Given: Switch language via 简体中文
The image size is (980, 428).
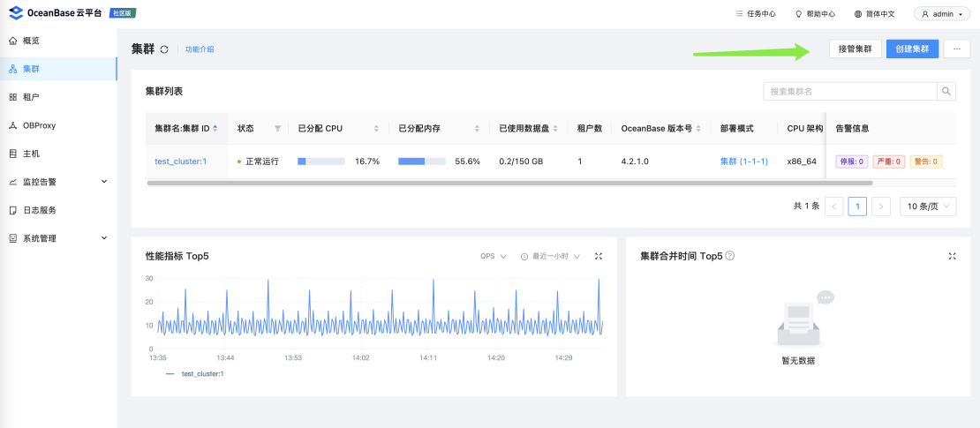Looking at the screenshot, I should coord(874,14).
